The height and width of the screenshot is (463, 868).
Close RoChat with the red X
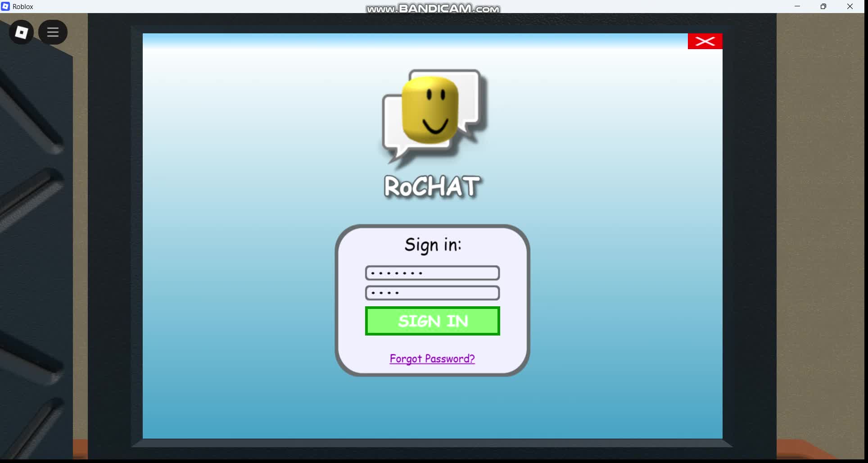[705, 41]
